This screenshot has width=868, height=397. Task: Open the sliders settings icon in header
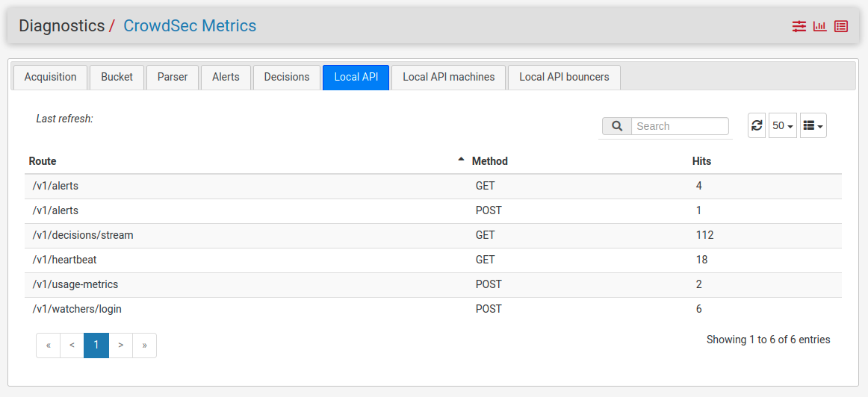point(799,26)
